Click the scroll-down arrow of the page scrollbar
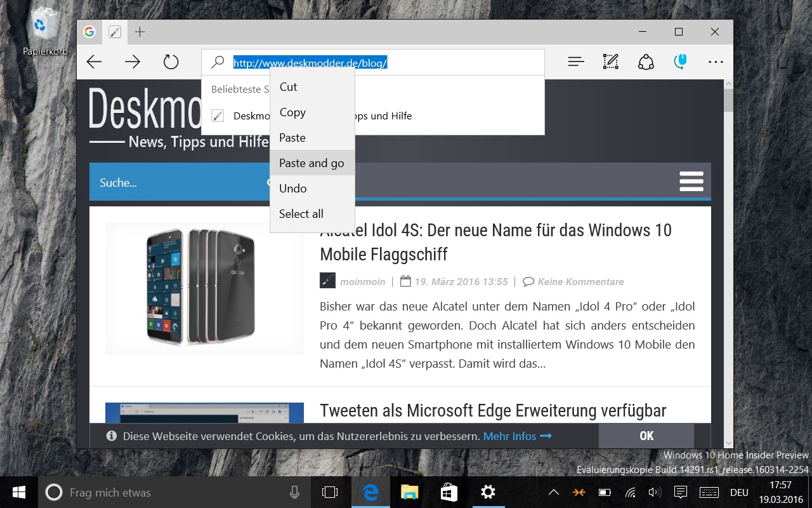812x508 pixels. (728, 443)
